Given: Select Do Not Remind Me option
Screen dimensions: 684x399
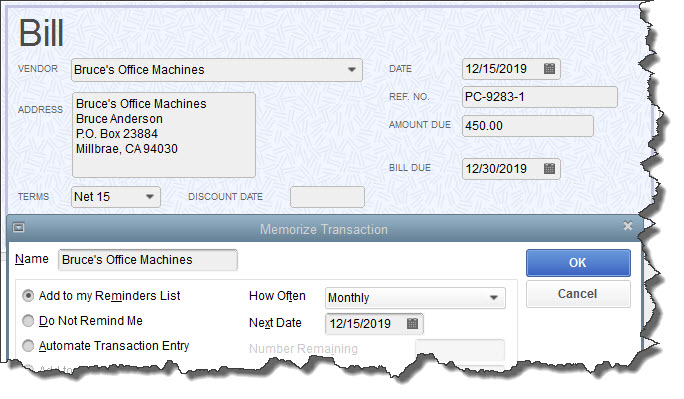Looking at the screenshot, I should tap(28, 321).
